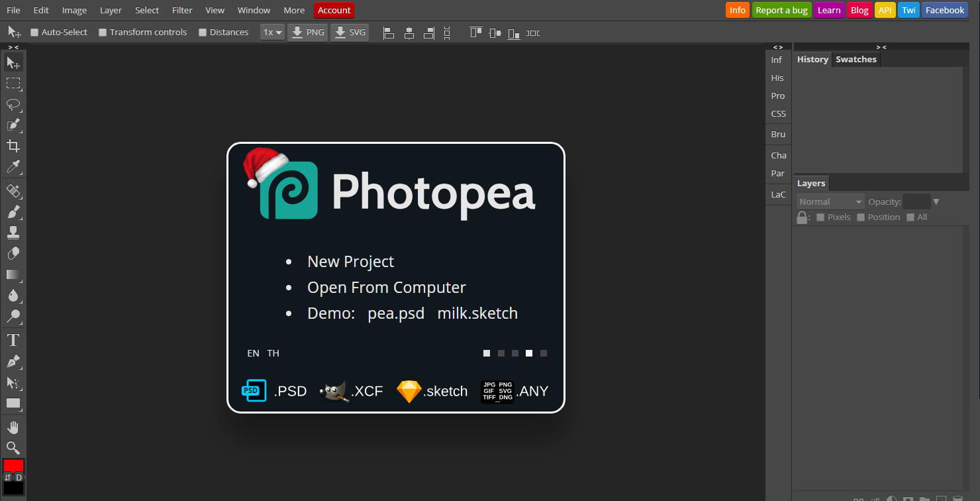The height and width of the screenshot is (501, 980).
Task: Select the Move tool in the toolbox
Action: coord(13,62)
